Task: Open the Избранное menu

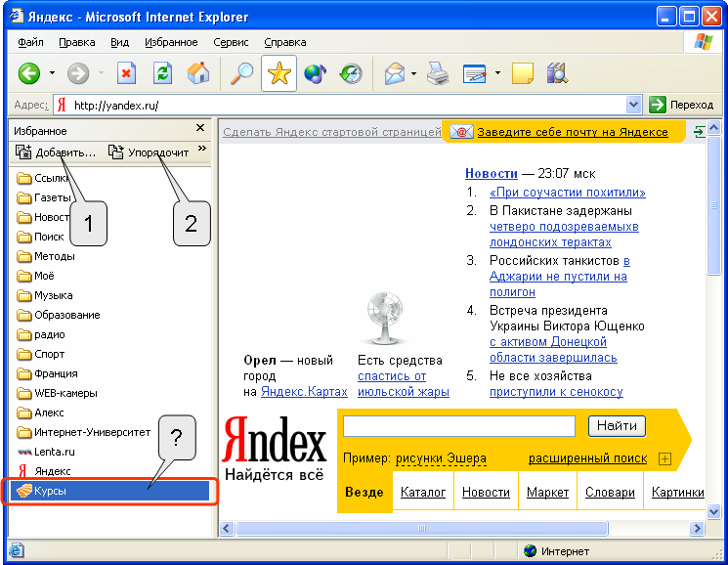Action: tap(171, 42)
